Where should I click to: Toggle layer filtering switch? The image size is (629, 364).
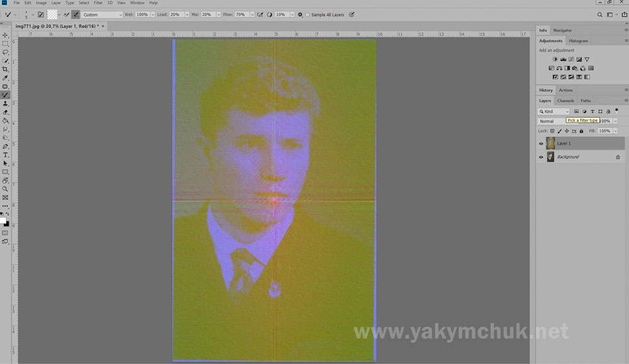tap(616, 111)
